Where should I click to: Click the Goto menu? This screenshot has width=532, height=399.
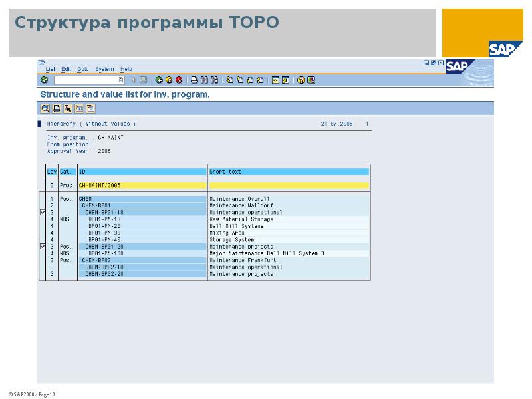click(x=82, y=69)
